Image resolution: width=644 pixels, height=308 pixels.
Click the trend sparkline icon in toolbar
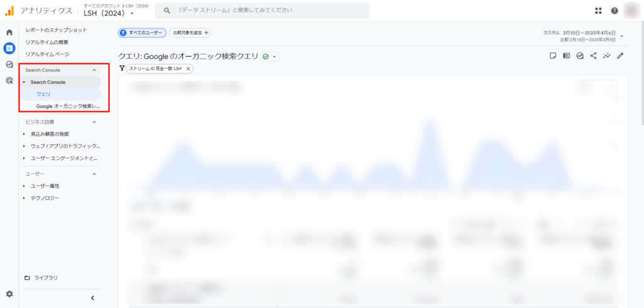tap(607, 56)
